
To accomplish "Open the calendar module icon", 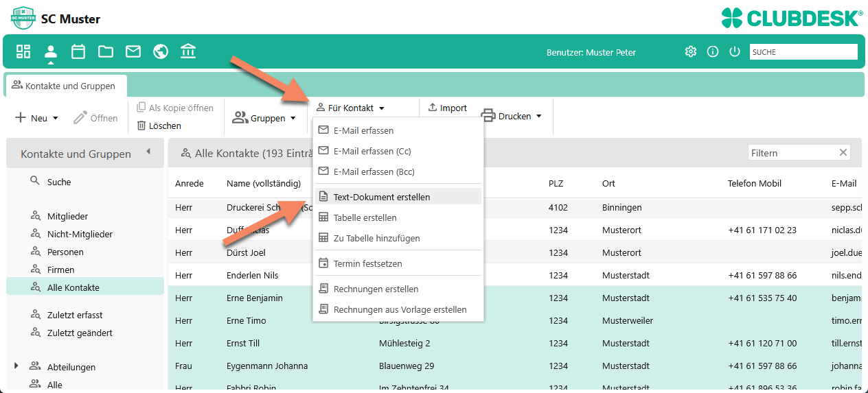I will coord(78,51).
